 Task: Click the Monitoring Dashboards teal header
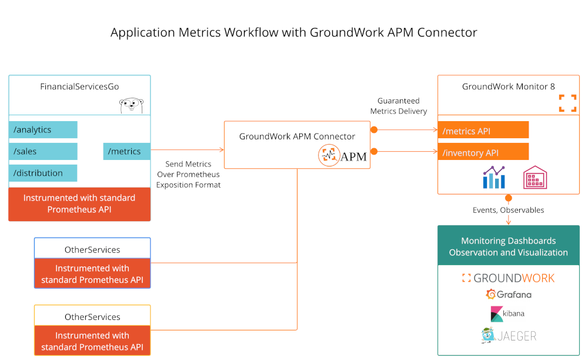tap(509, 246)
